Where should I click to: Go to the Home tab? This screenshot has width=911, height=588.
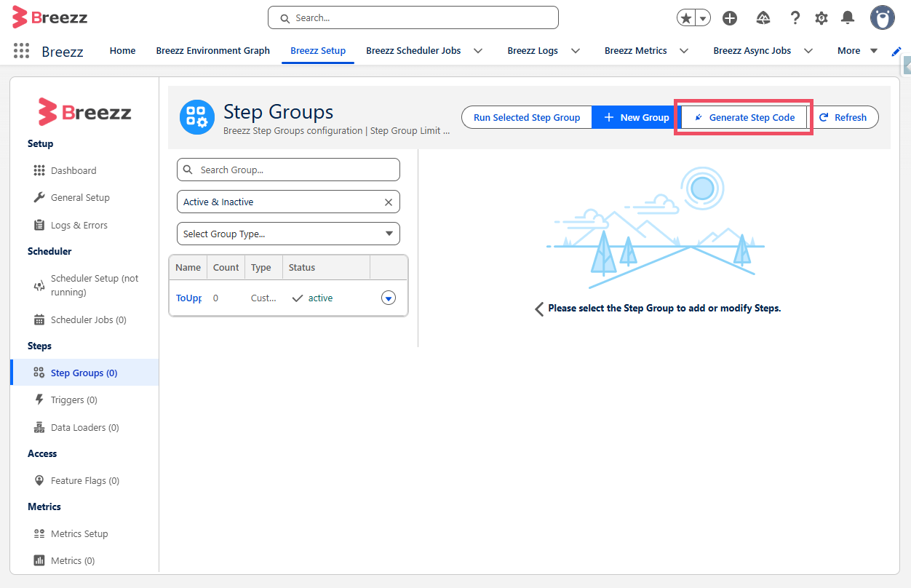click(x=122, y=50)
